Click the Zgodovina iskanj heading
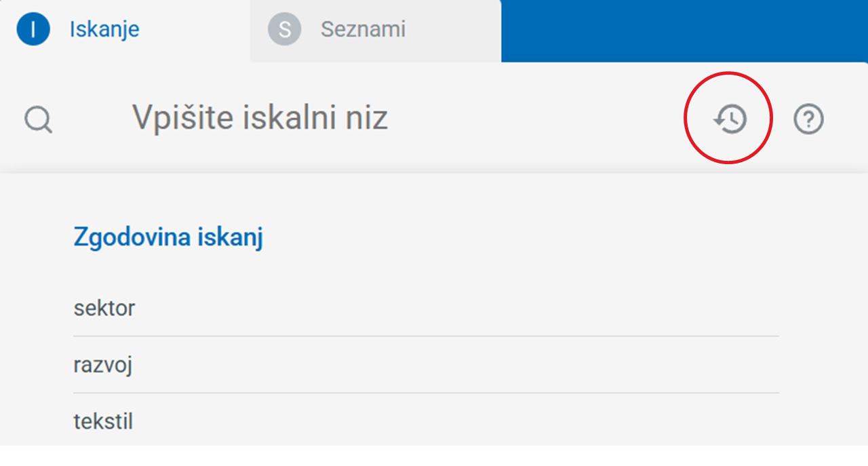Image resolution: width=868 pixels, height=466 pixels. [167, 237]
